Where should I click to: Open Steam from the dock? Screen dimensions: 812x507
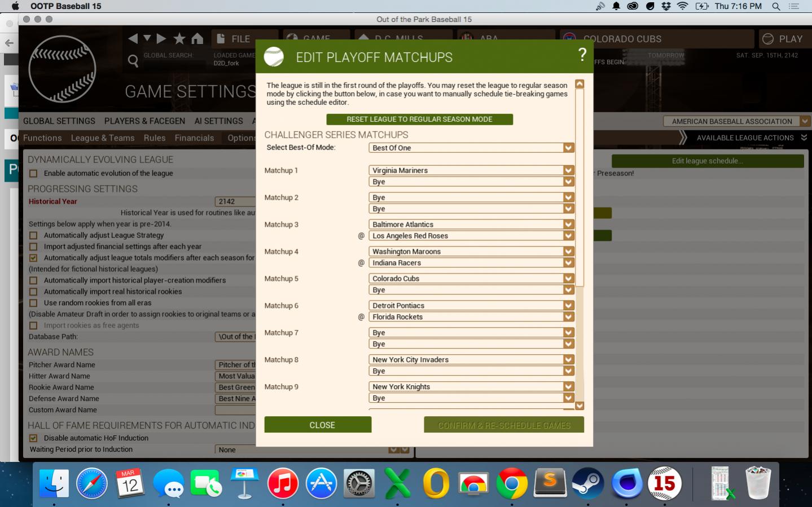click(x=587, y=483)
